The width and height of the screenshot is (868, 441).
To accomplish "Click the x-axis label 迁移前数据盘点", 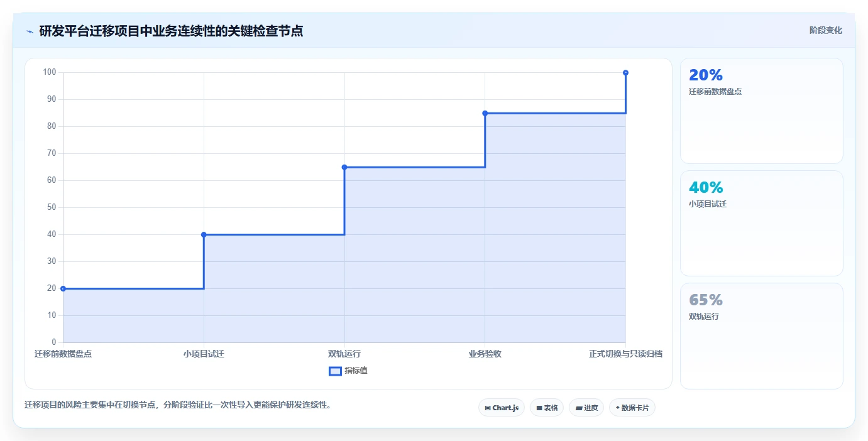I will [63, 354].
